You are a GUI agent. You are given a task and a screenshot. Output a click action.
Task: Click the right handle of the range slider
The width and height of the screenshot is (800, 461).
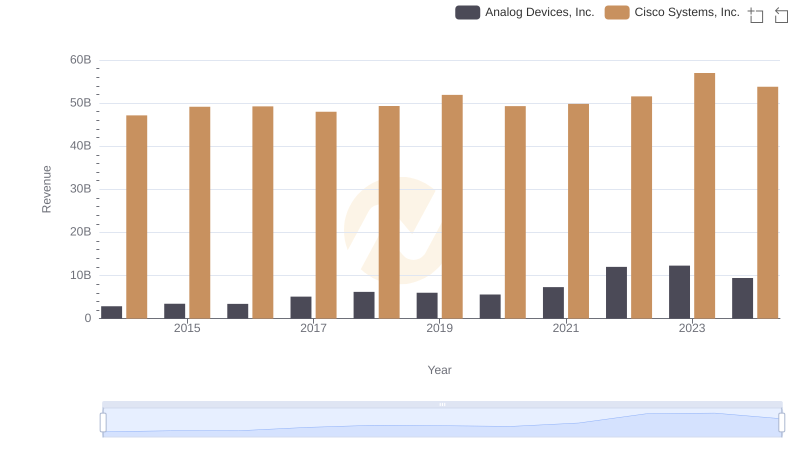(x=782, y=423)
